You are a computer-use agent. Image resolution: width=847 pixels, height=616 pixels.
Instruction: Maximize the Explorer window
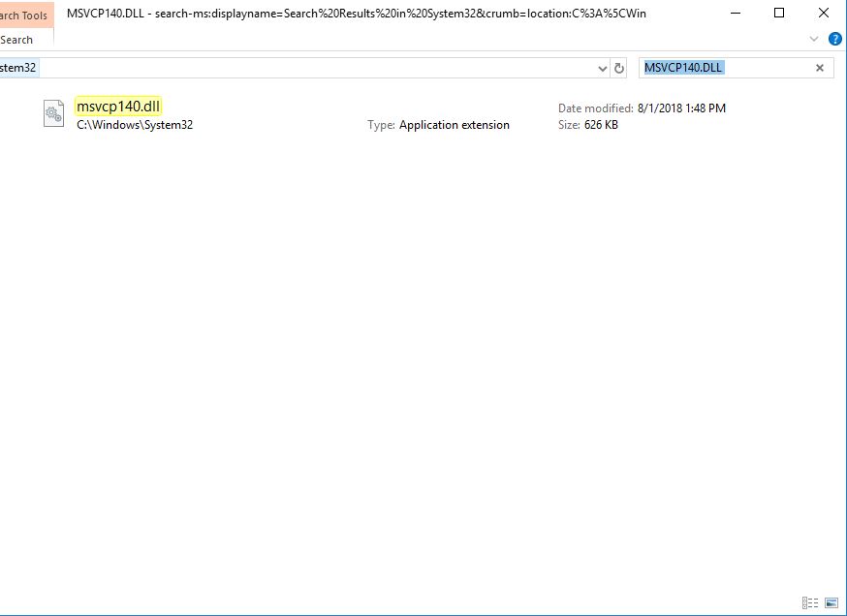tap(779, 14)
